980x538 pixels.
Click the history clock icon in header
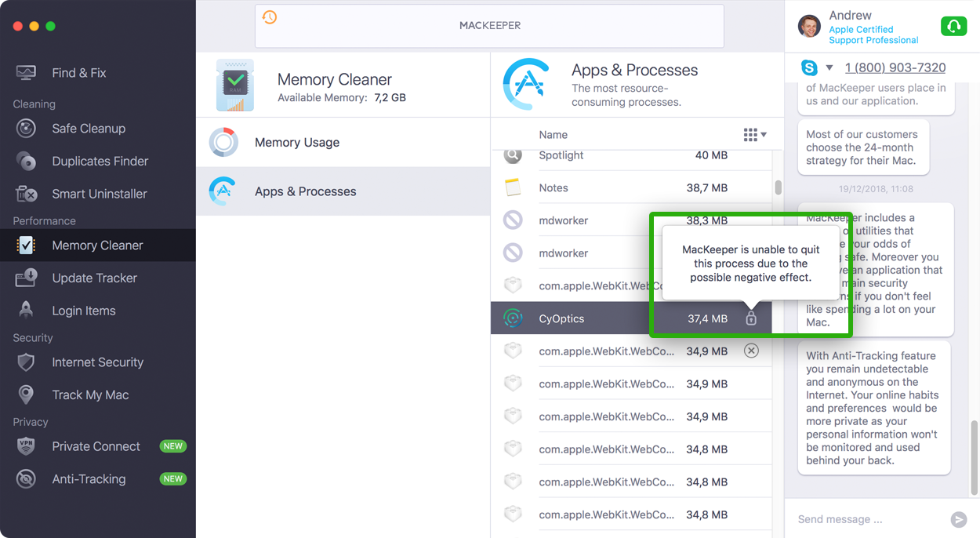tap(270, 17)
